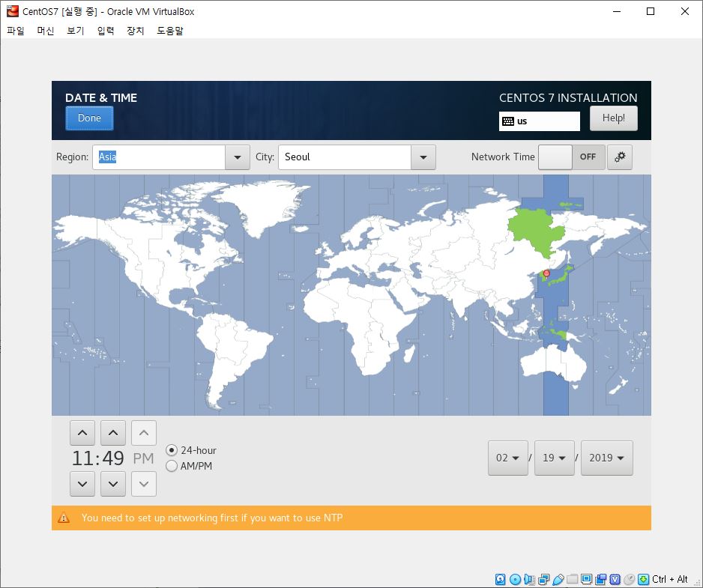Click Australia on the timezone map
The image size is (703, 588).
tap(554, 363)
